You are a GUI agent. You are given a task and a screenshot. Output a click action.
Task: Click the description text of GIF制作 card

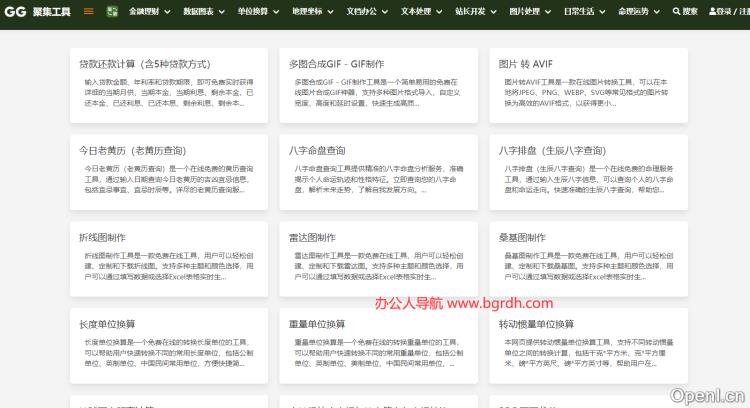377,92
